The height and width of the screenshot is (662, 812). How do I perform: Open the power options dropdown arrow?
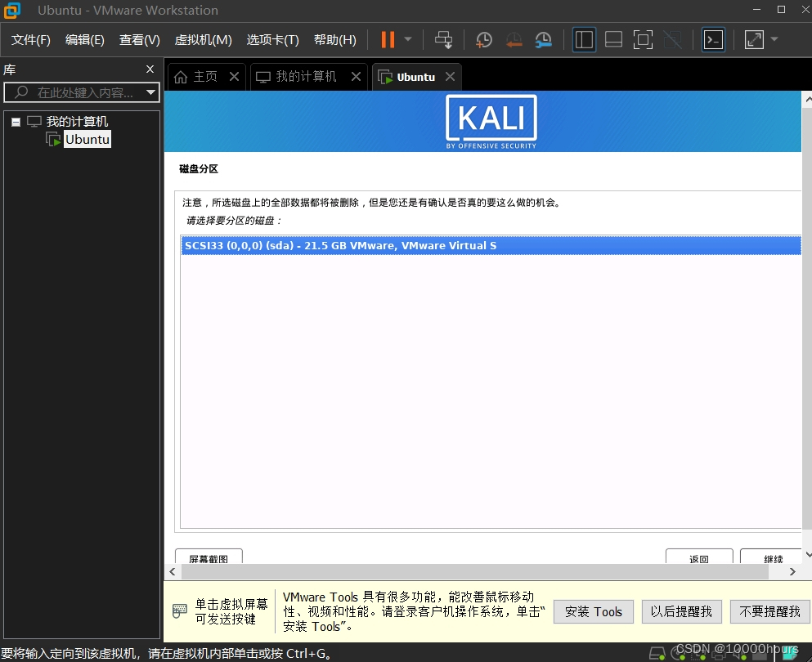coord(408,39)
